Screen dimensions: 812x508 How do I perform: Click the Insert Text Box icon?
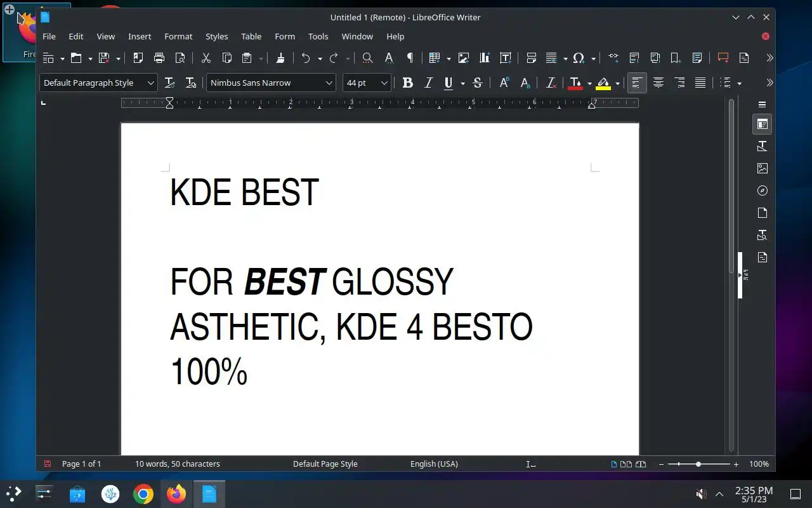click(506, 58)
